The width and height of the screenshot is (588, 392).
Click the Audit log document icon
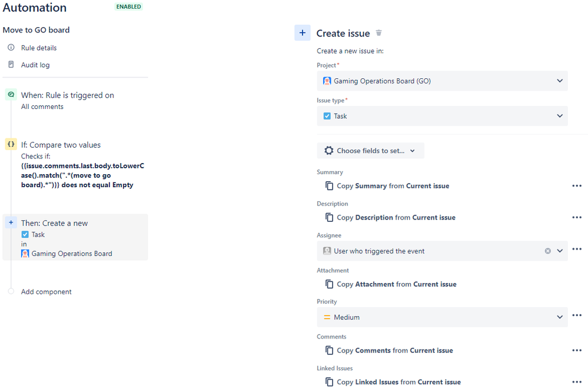click(11, 65)
